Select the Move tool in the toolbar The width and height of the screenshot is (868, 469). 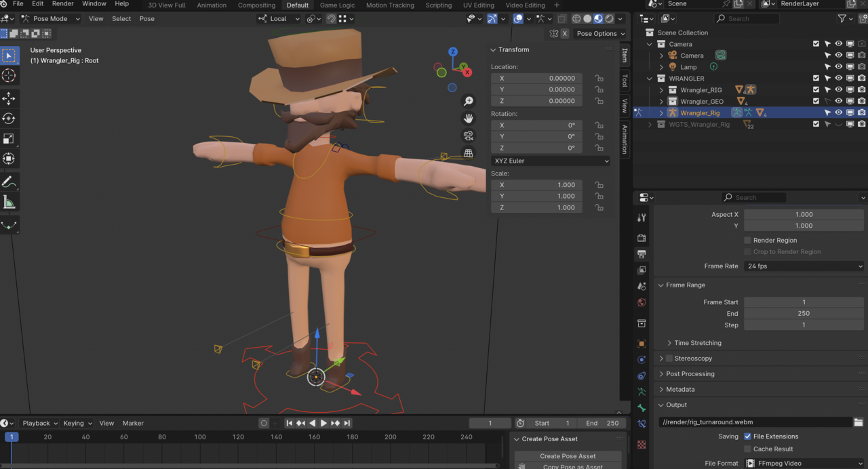[9, 98]
